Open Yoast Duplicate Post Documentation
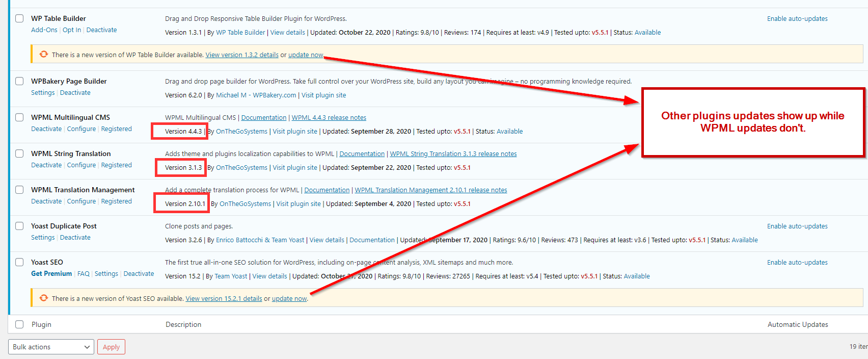Screen dimensions: 868x359 pyautogui.click(x=372, y=240)
